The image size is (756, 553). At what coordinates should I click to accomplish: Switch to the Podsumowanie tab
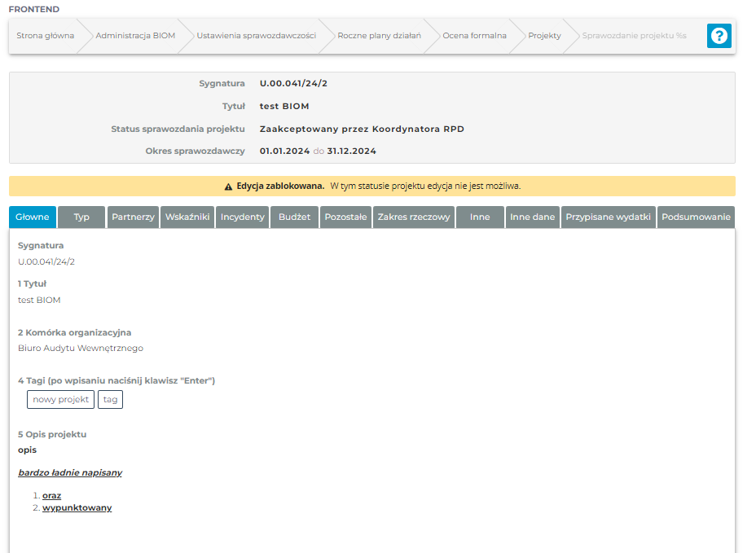tap(696, 217)
